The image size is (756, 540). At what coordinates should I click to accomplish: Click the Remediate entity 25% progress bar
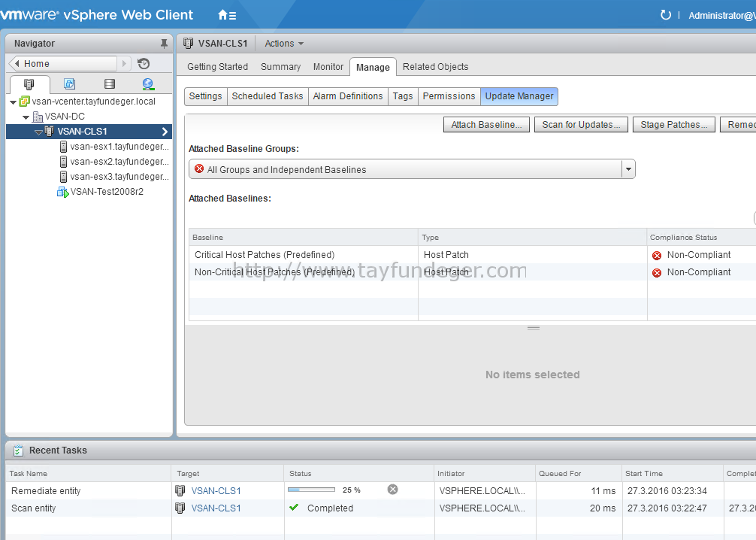click(311, 490)
